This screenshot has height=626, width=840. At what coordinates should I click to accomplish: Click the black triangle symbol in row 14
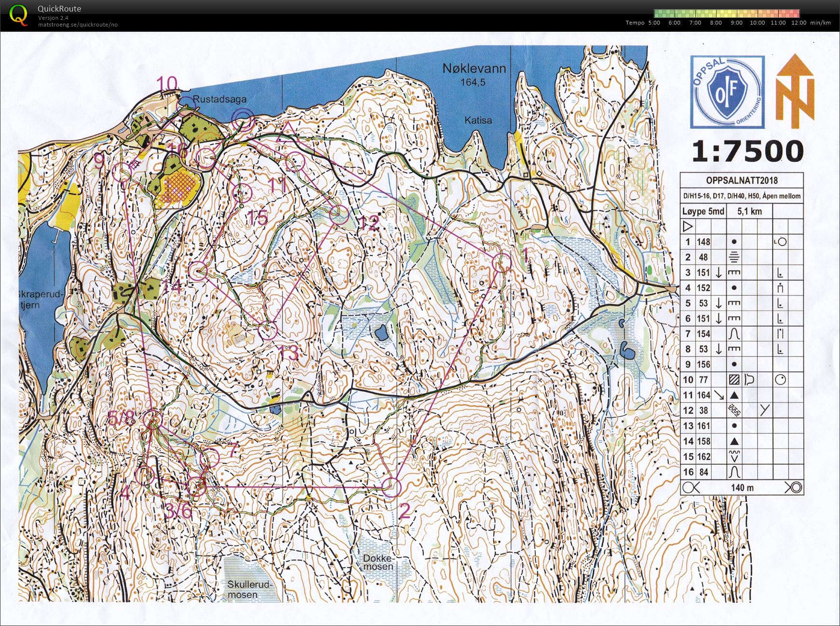pos(734,441)
